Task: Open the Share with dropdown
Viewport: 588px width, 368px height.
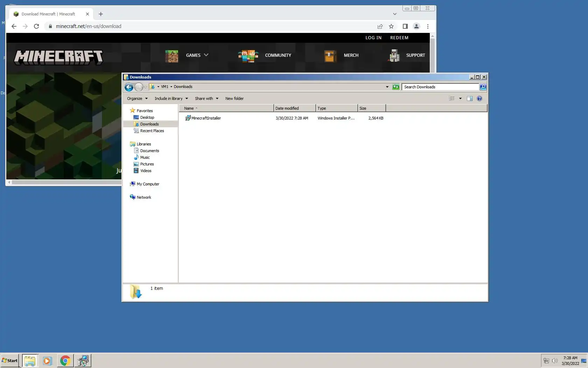Action: (x=206, y=98)
